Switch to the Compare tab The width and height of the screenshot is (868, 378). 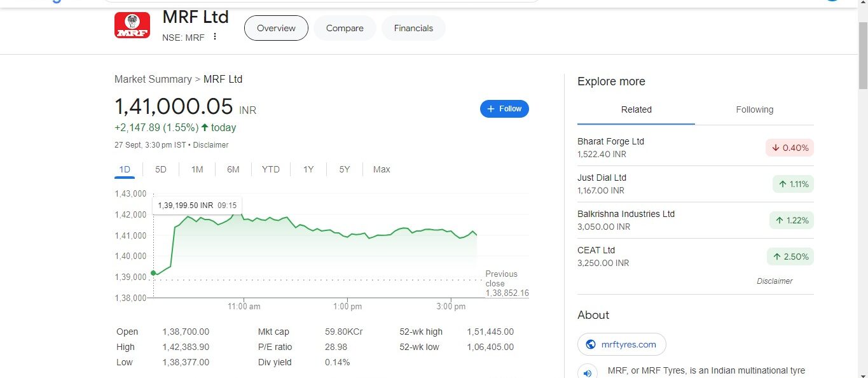(x=345, y=28)
